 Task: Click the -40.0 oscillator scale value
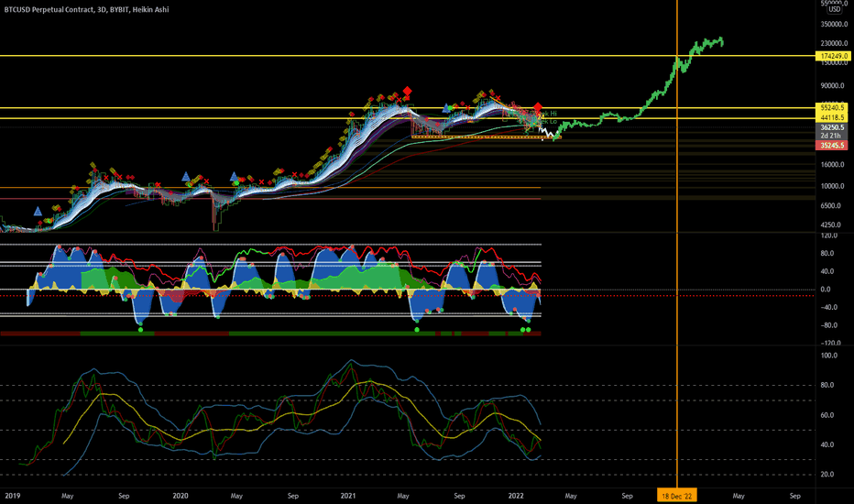(827, 307)
